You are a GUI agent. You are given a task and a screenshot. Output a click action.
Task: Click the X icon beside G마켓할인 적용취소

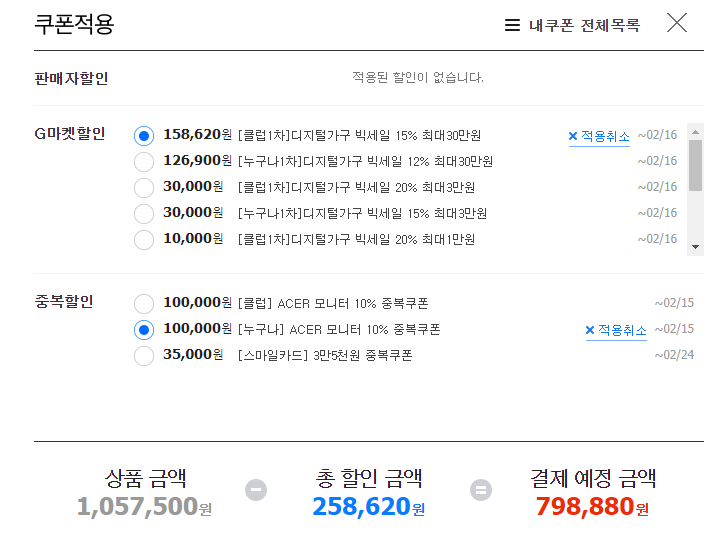(x=572, y=136)
